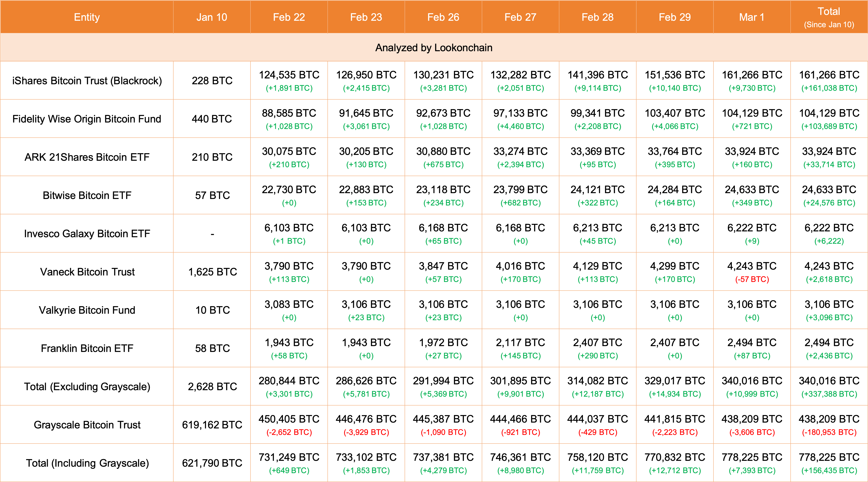Screen dimensions: 868x482
Task: Click the Total (Excluding Grayscale) label
Action: pyautogui.click(x=87, y=386)
